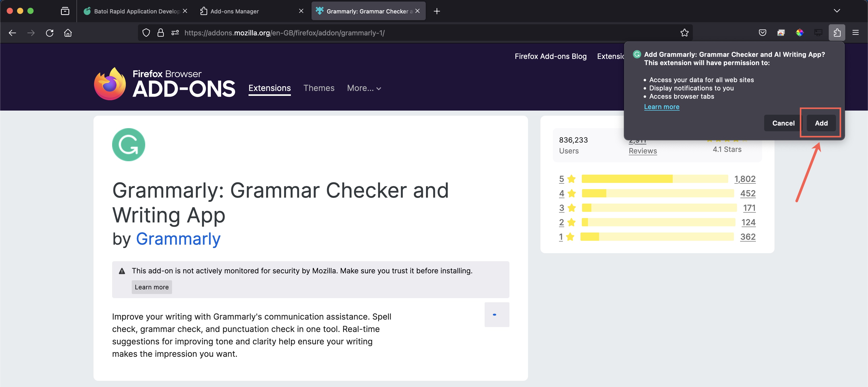Open the Reviews link
The height and width of the screenshot is (387, 868).
[x=642, y=151]
